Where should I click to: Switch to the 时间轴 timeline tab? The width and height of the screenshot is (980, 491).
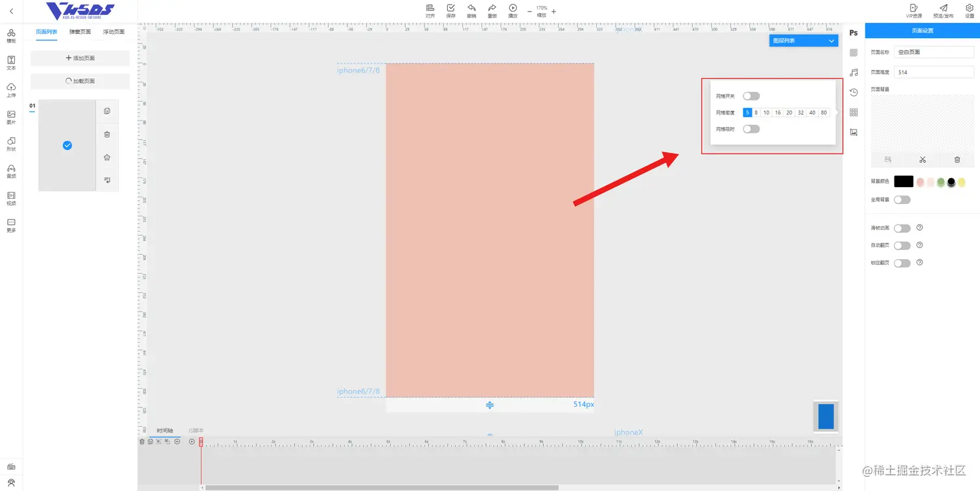[165, 431]
